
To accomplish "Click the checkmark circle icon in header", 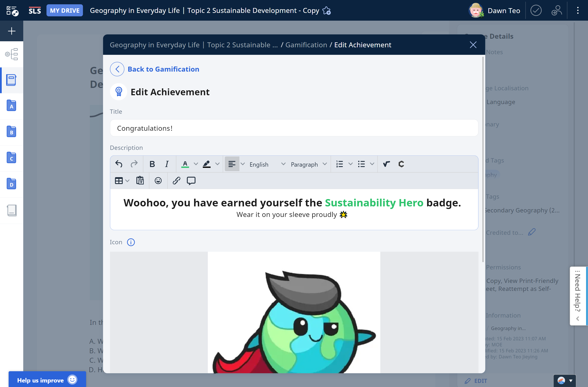I will (x=536, y=10).
